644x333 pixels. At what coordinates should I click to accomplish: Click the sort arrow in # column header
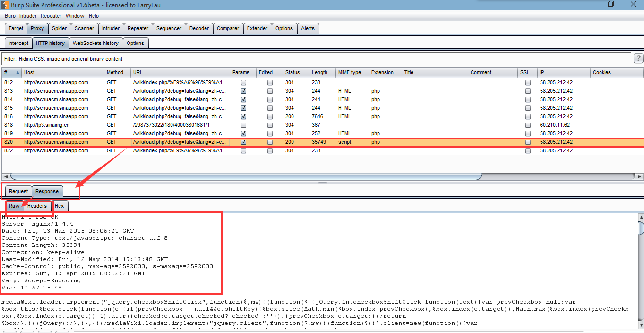18,73
